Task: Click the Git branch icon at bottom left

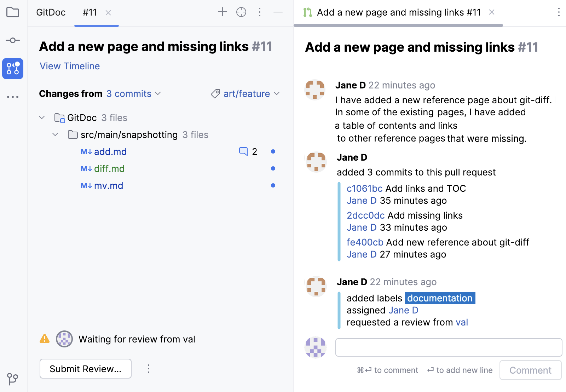Action: (x=13, y=379)
